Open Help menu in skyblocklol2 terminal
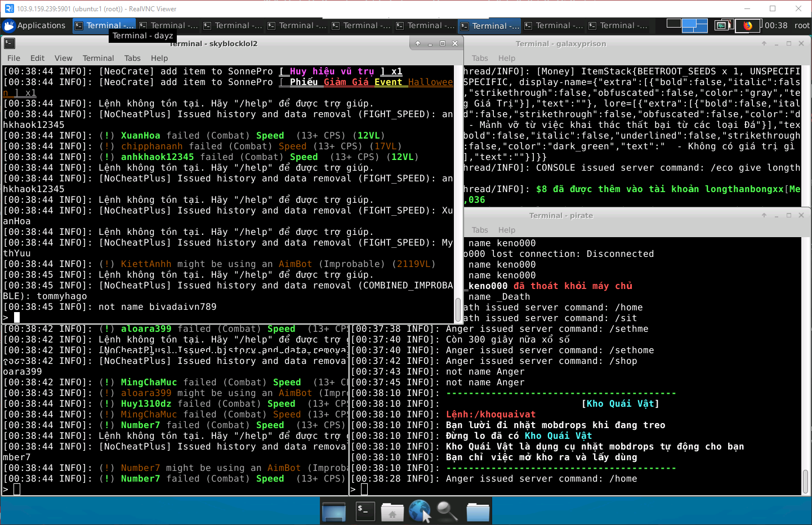Screen dimensions: 812x525 click(159, 58)
